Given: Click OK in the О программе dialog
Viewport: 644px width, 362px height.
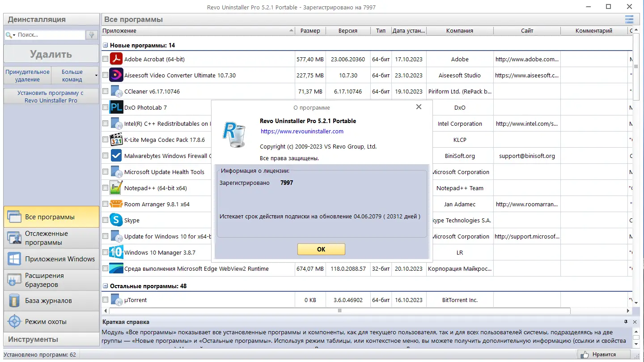Looking at the screenshot, I should click(x=321, y=249).
